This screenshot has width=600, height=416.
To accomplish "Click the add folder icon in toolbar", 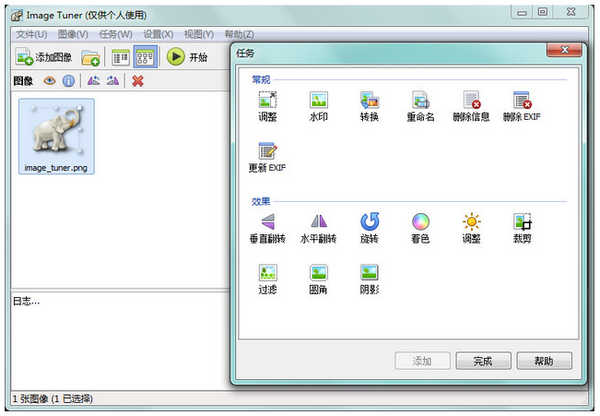I will (91, 57).
